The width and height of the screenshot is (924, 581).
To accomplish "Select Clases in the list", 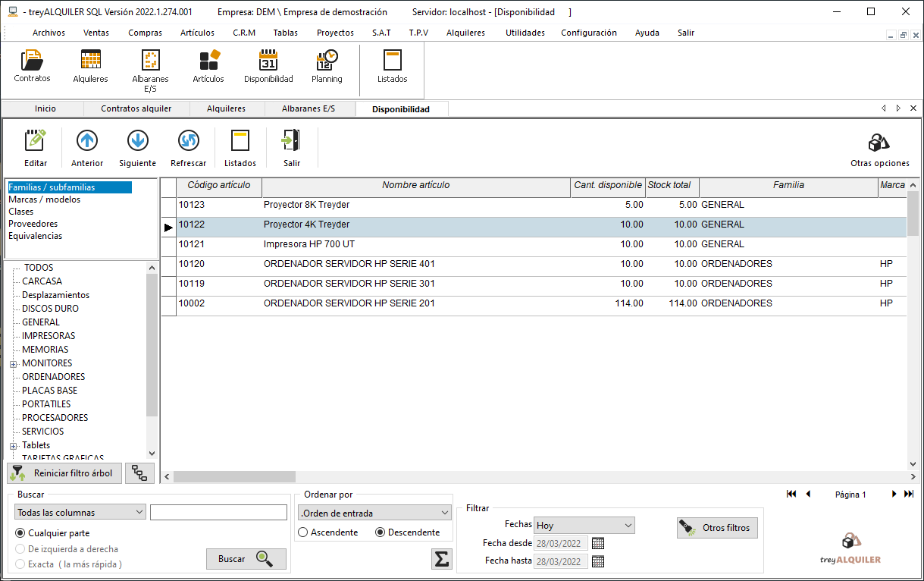I will pyautogui.click(x=20, y=212).
